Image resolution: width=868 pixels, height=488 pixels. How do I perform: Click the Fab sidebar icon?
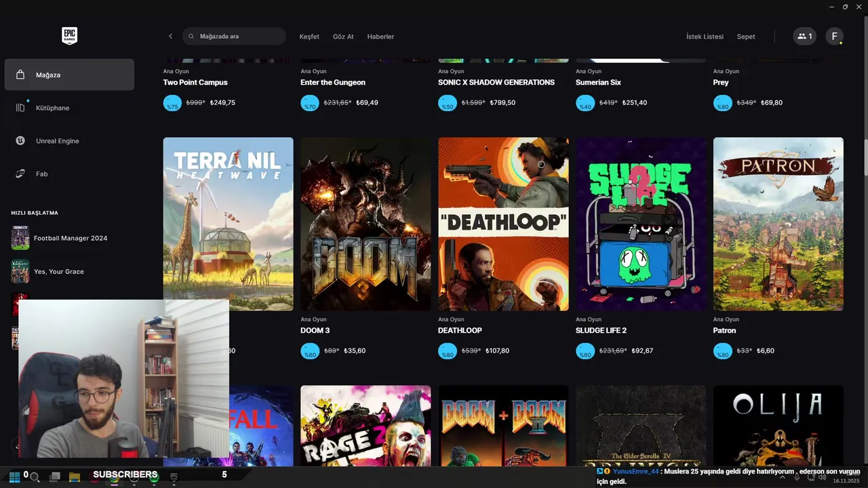point(20,174)
